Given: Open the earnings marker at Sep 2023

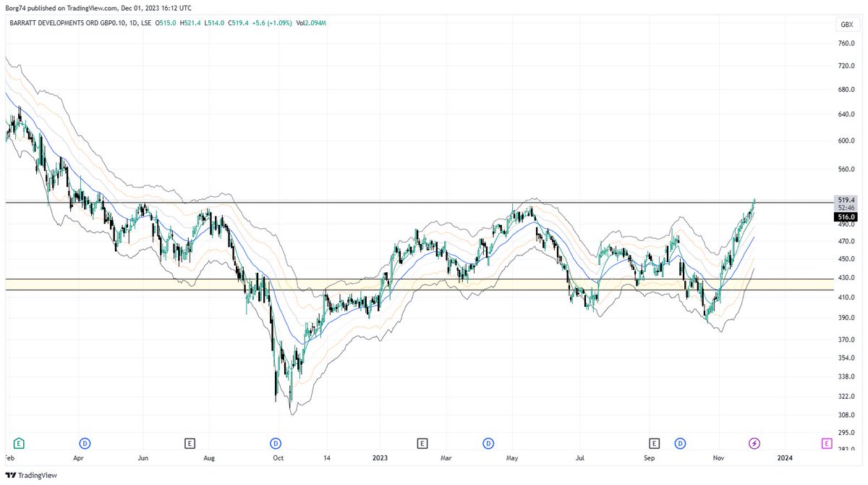Looking at the screenshot, I should [x=654, y=442].
